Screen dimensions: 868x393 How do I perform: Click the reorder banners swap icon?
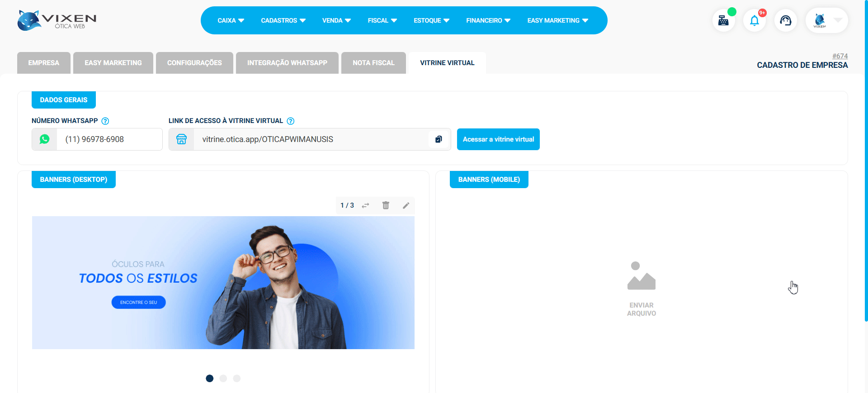pyautogui.click(x=365, y=205)
